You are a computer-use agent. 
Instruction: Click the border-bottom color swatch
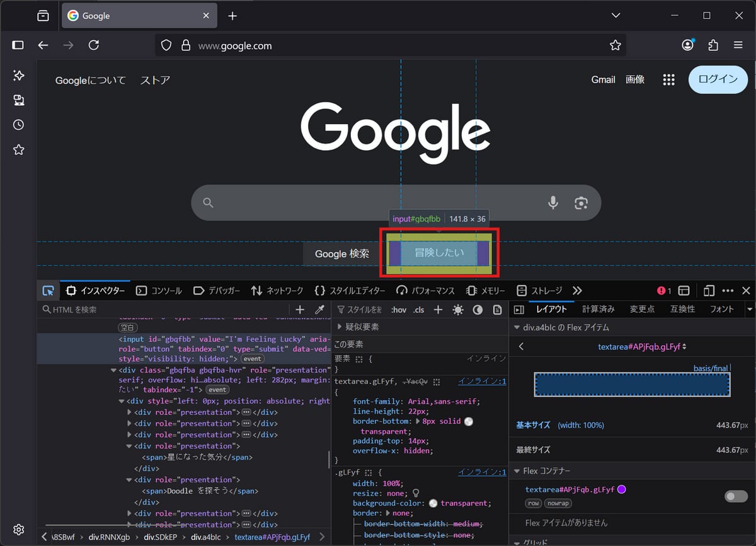(468, 421)
